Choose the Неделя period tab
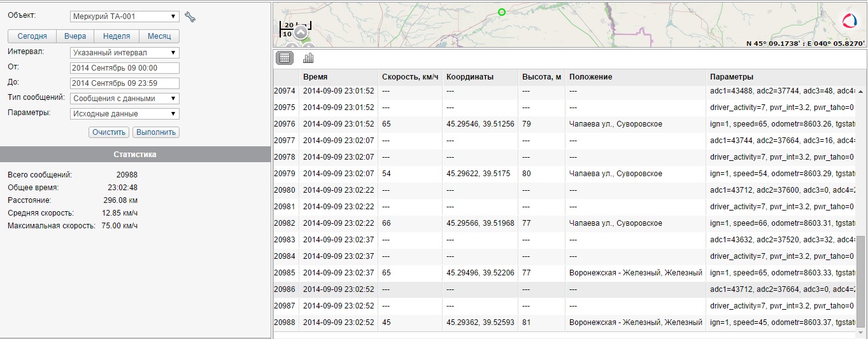Viewport: 868px width, 339px height. 117,36
